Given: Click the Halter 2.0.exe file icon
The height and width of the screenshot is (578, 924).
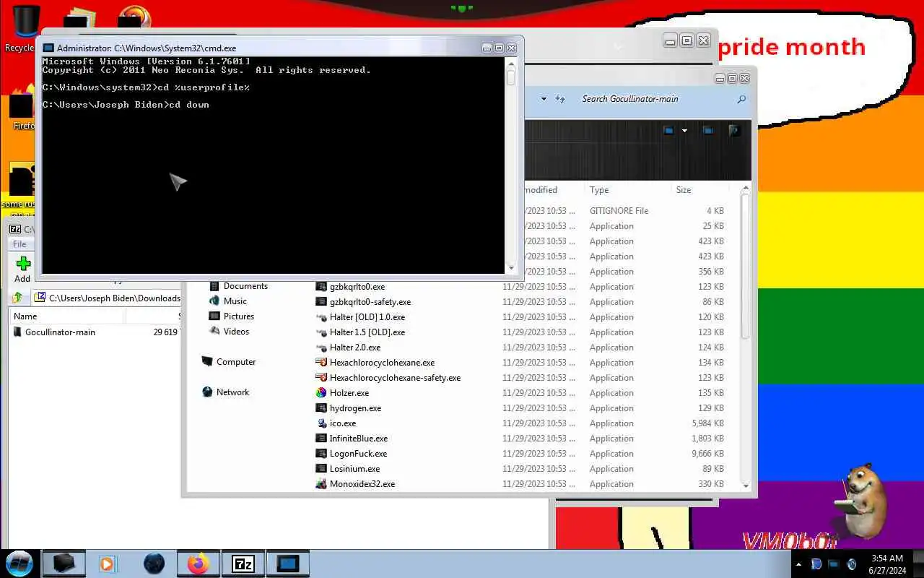Looking at the screenshot, I should [321, 348].
